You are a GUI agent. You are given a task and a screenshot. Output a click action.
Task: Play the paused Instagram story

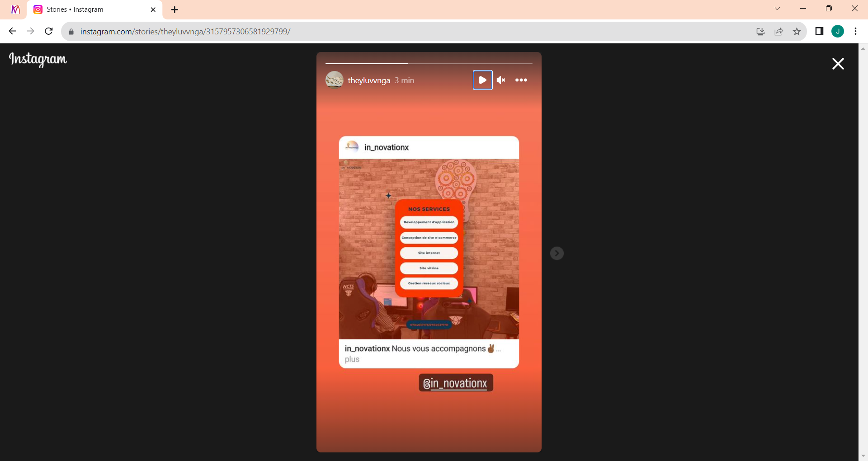[x=482, y=80]
